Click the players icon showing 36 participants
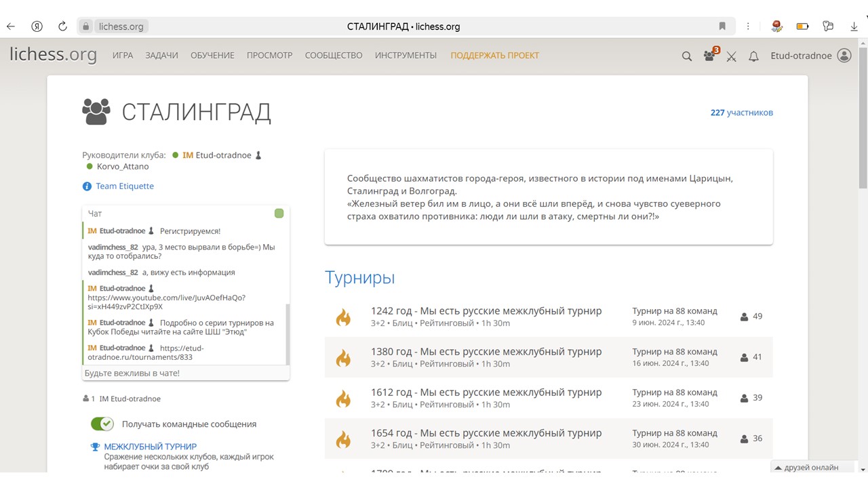 point(745,439)
